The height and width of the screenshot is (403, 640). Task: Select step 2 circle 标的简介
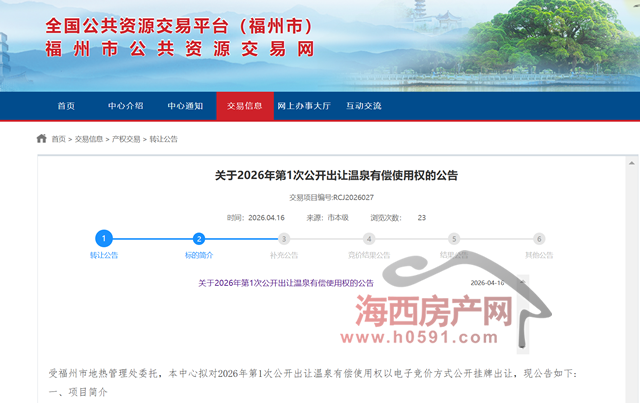pos(199,238)
